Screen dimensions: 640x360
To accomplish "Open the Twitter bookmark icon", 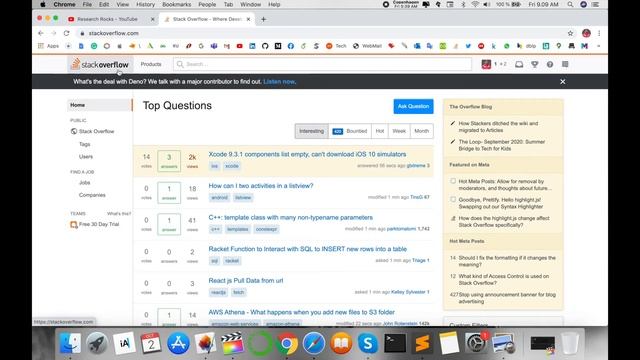I will coord(468,46).
